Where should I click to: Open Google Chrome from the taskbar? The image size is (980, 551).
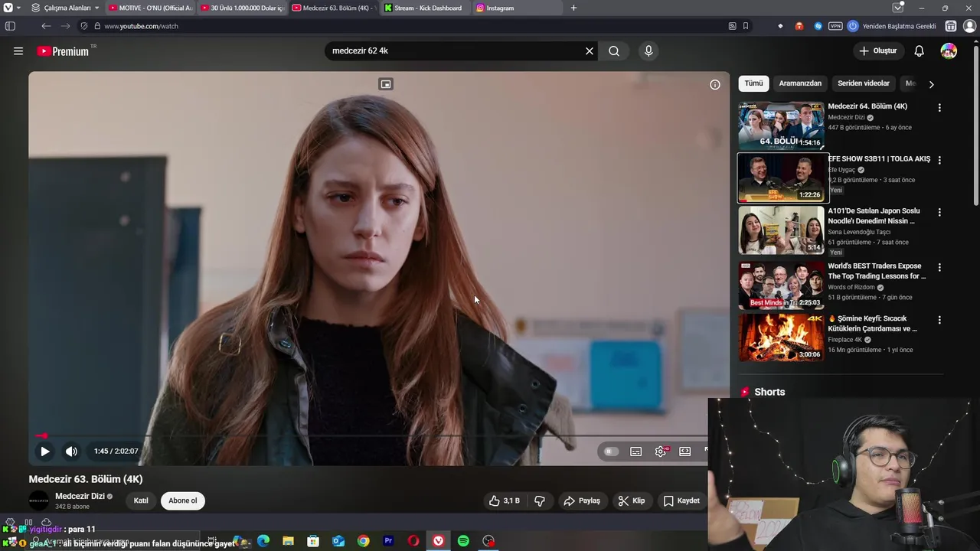[363, 541]
